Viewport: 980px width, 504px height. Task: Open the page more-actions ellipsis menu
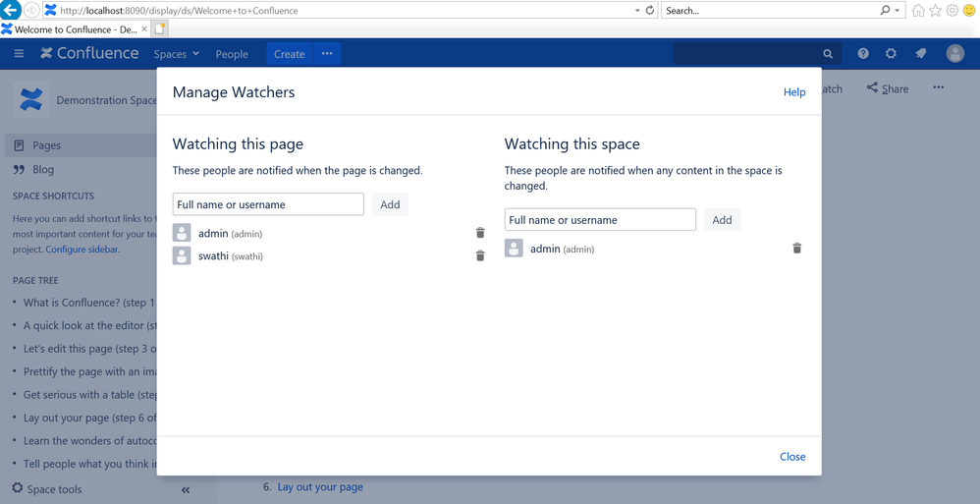click(938, 87)
